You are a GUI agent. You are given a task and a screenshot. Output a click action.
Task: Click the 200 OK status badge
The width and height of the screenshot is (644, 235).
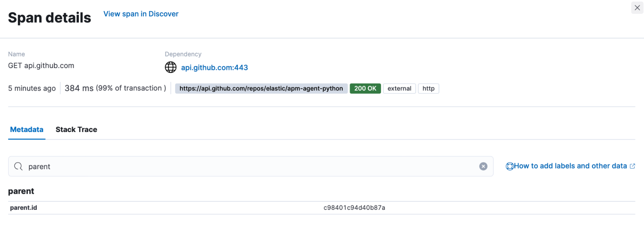coord(365,88)
